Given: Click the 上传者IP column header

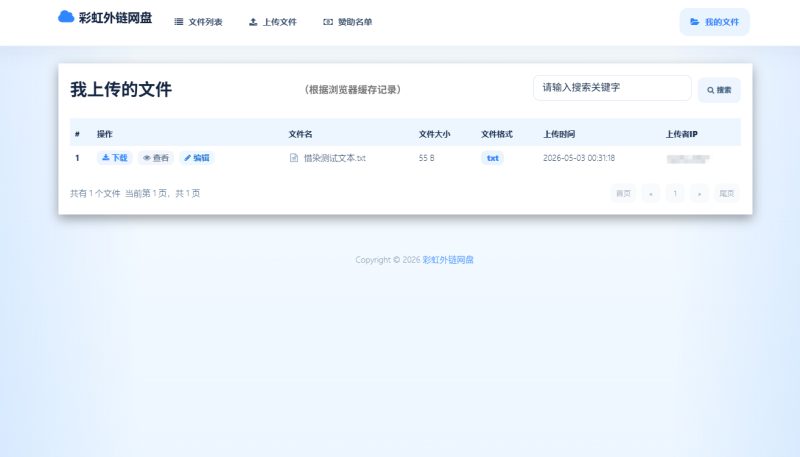Looking at the screenshot, I should coord(681,134).
